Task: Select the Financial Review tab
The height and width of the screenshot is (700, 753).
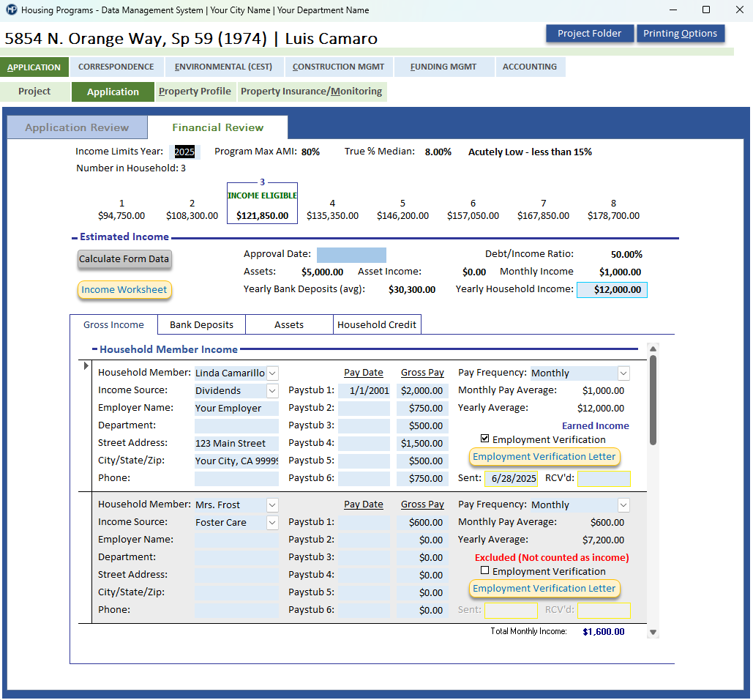Action: pos(217,127)
